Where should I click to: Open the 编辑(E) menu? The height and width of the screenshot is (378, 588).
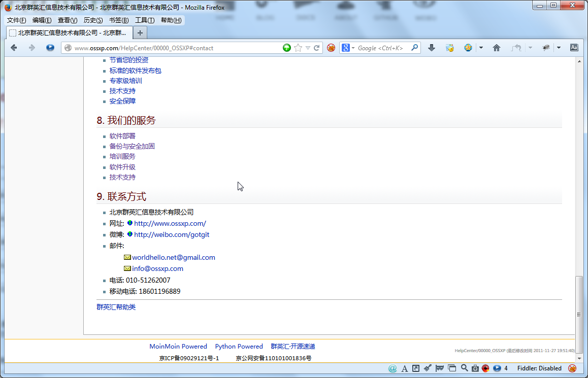(x=42, y=20)
